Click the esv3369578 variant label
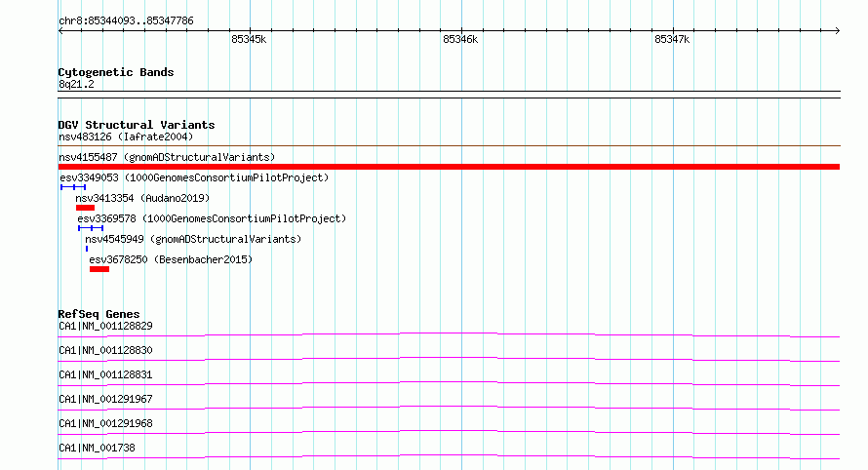 coord(212,218)
